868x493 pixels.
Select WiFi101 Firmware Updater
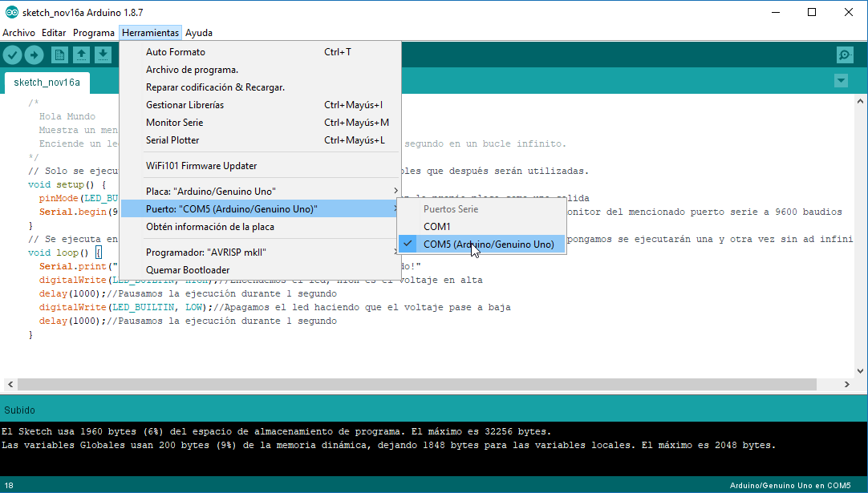click(260, 166)
